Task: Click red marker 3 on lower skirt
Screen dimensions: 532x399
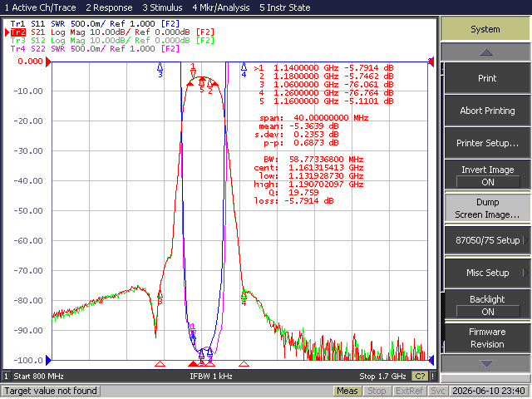Action: (x=160, y=298)
